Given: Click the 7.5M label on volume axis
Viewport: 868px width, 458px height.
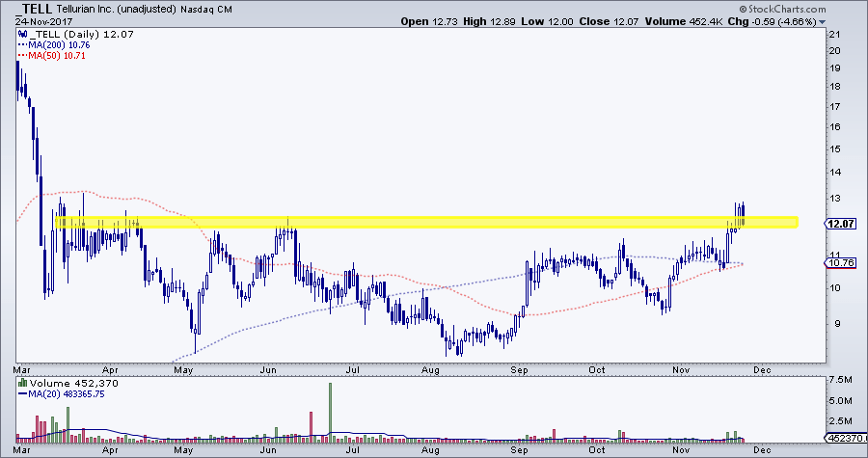Looking at the screenshot, I should pyautogui.click(x=841, y=380).
